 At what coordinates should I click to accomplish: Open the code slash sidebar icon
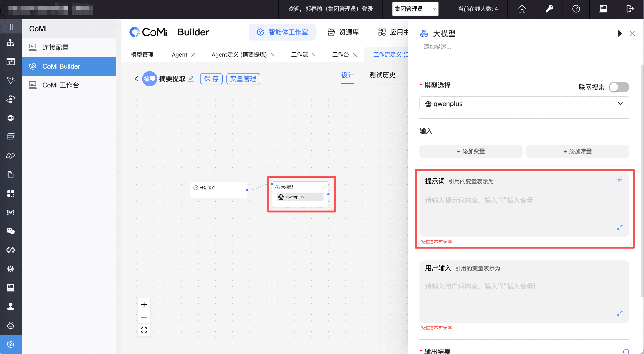point(11,250)
